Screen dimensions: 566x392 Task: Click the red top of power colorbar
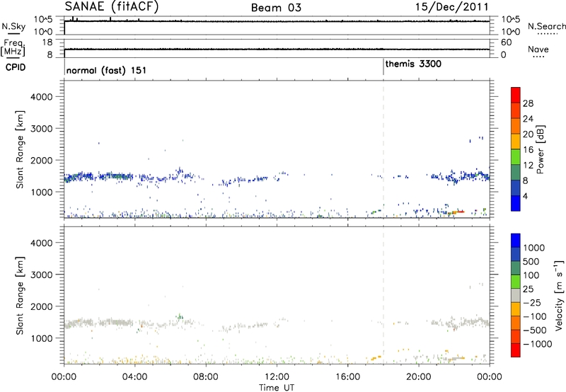(x=516, y=95)
